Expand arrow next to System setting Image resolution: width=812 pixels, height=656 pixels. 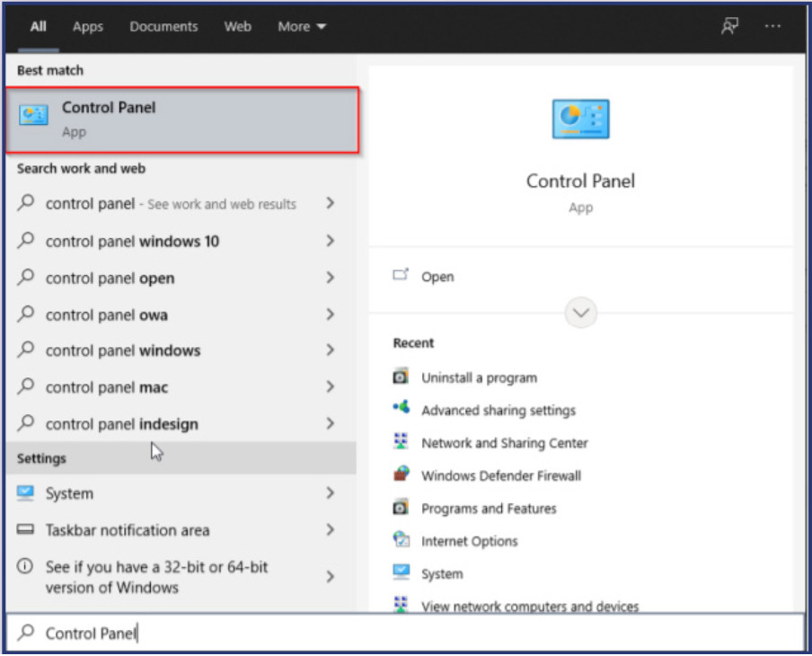[330, 492]
